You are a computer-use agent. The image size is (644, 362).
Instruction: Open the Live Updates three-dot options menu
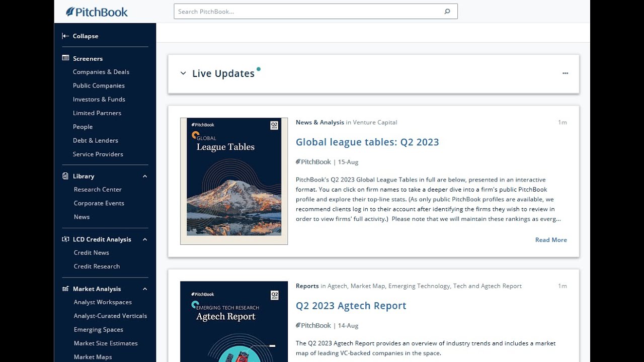point(565,73)
